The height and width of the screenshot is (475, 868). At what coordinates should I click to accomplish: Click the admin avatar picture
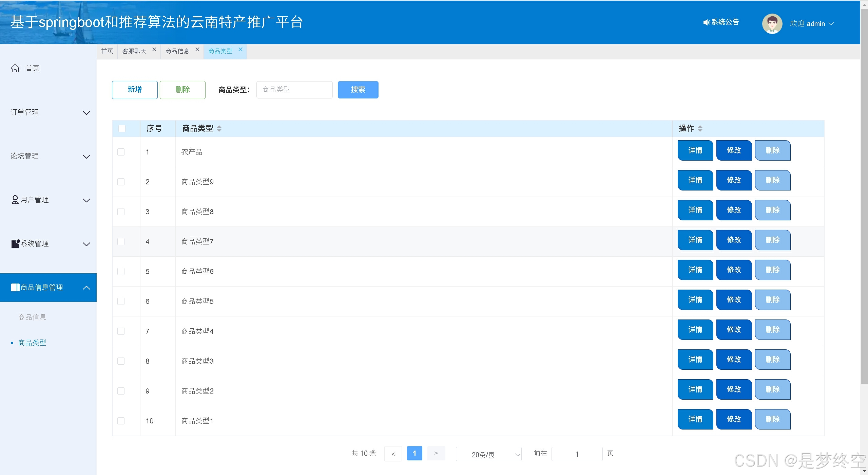click(772, 24)
